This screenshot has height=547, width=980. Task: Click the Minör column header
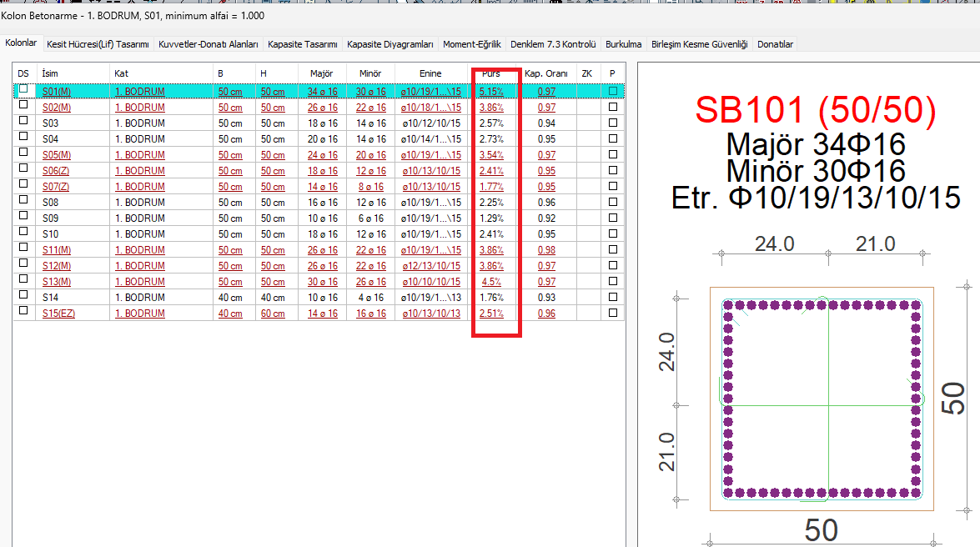click(x=370, y=73)
